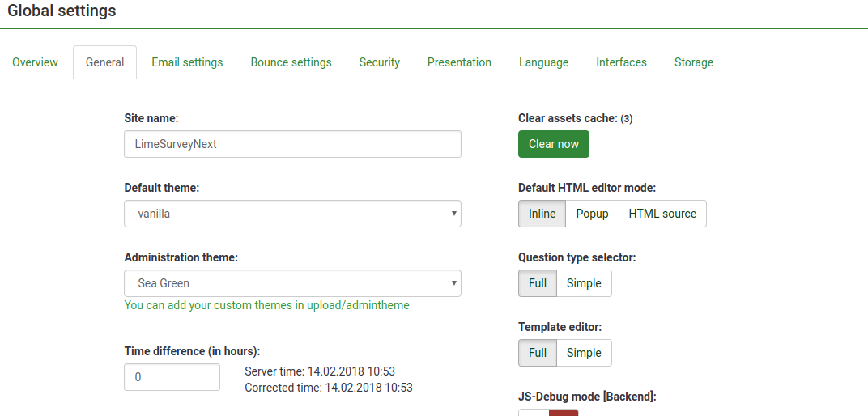Open the Administration theme dropdown
The height and width of the screenshot is (416, 868).
tap(292, 283)
